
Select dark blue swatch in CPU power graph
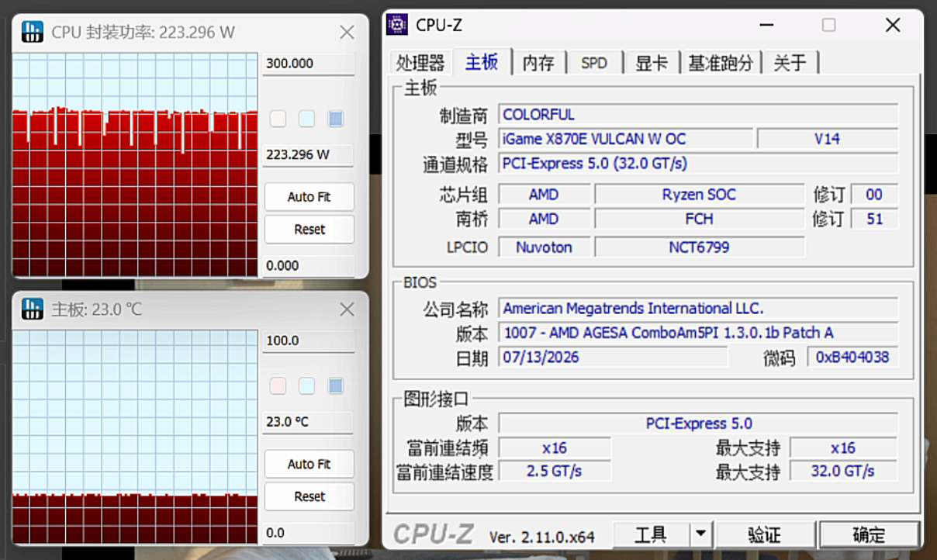[x=335, y=119]
